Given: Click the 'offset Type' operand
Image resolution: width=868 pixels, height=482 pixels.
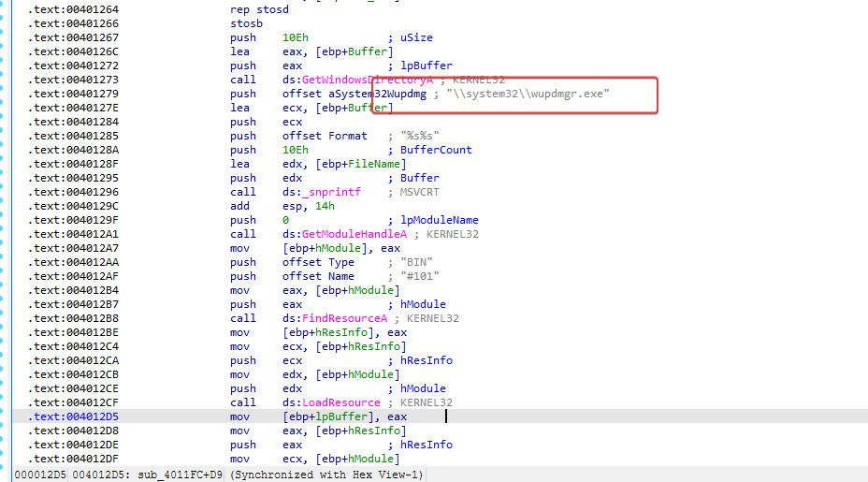Looking at the screenshot, I should 318,262.
